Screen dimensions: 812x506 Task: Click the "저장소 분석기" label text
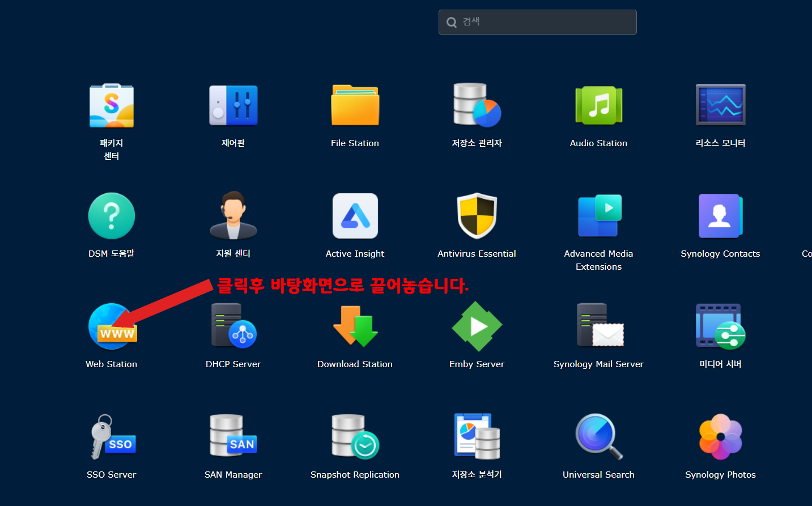[477, 475]
